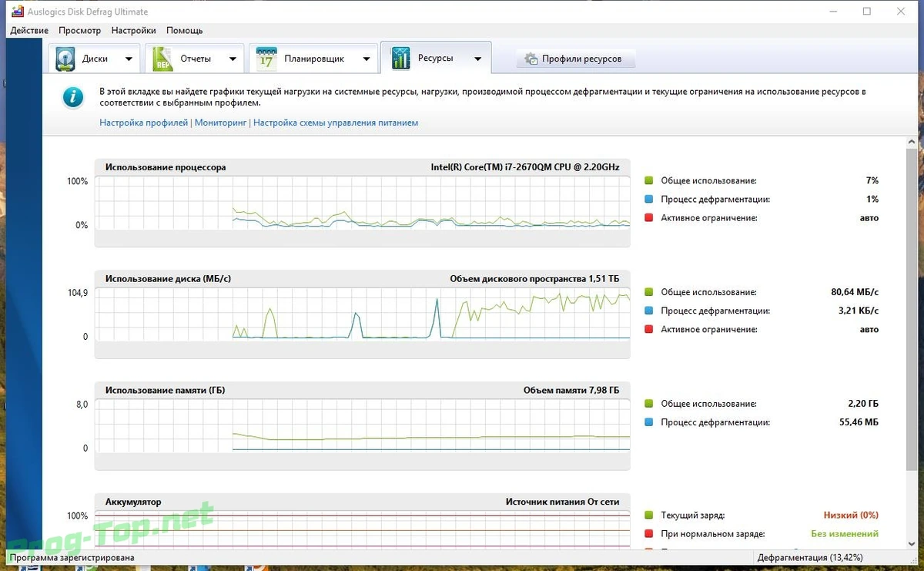
Task: Click the Использование диска graph
Action: tap(362, 314)
